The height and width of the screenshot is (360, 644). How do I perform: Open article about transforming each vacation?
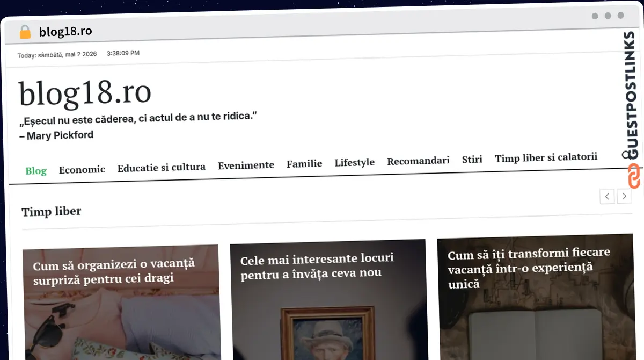tap(529, 268)
